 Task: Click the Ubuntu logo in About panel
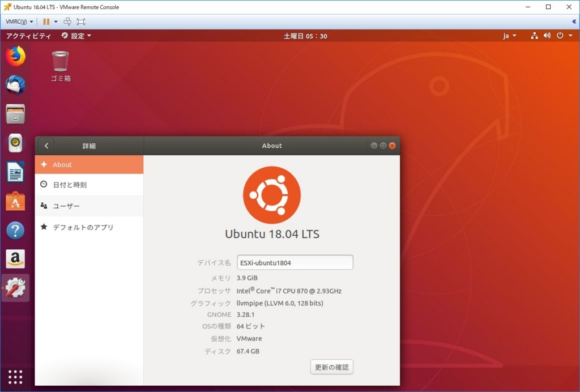point(272,195)
